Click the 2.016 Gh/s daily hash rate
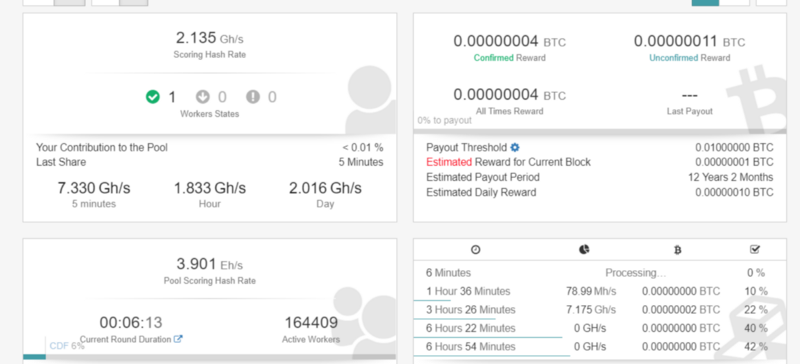The width and height of the screenshot is (800, 364). (x=325, y=188)
